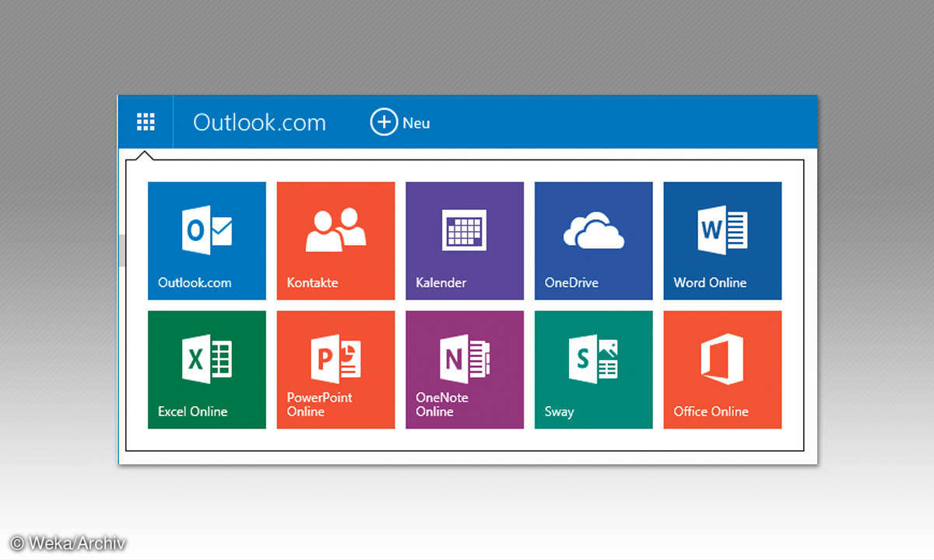Click the OneDrive tile label
Image resolution: width=934 pixels, height=560 pixels.
[571, 283]
